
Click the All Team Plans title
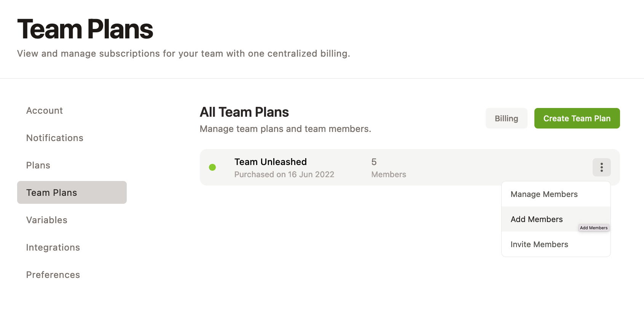244,112
